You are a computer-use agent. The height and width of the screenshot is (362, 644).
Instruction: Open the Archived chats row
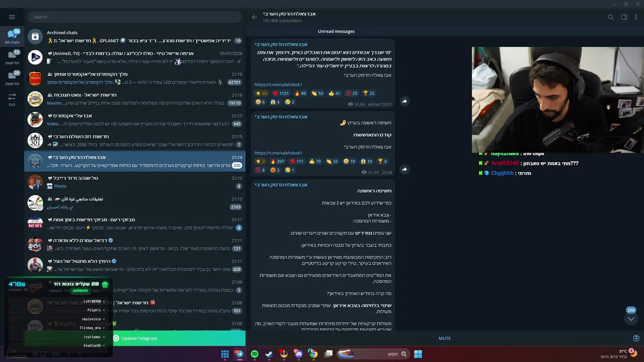click(135, 36)
